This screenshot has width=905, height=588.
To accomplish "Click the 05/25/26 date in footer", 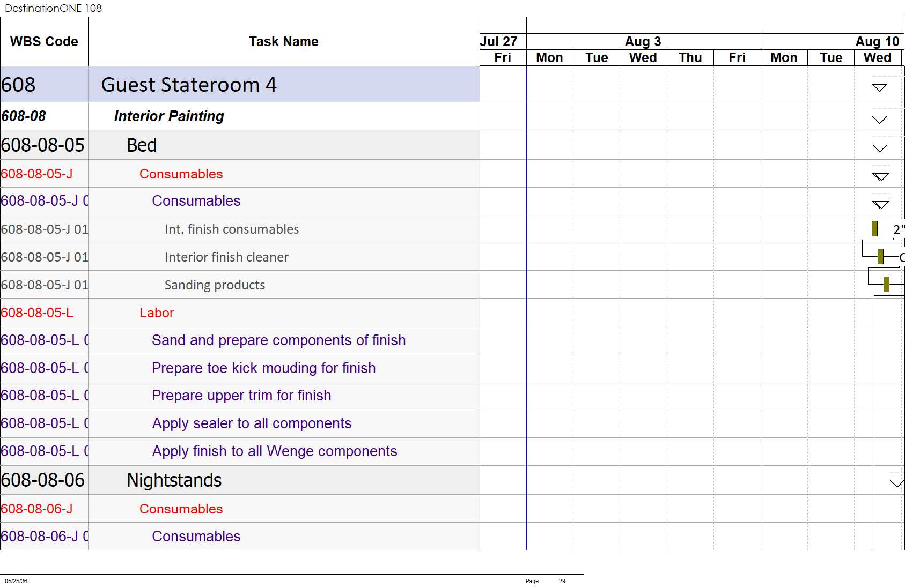I will coord(16,581).
